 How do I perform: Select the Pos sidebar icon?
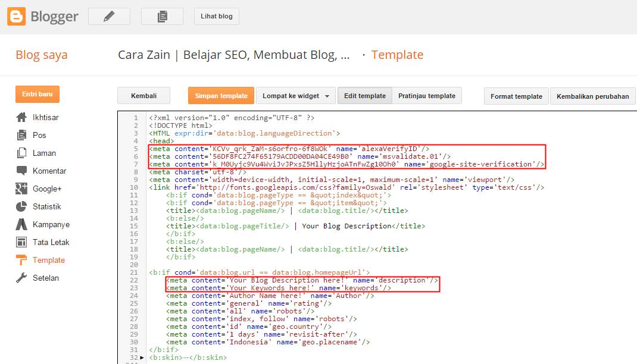(x=21, y=135)
